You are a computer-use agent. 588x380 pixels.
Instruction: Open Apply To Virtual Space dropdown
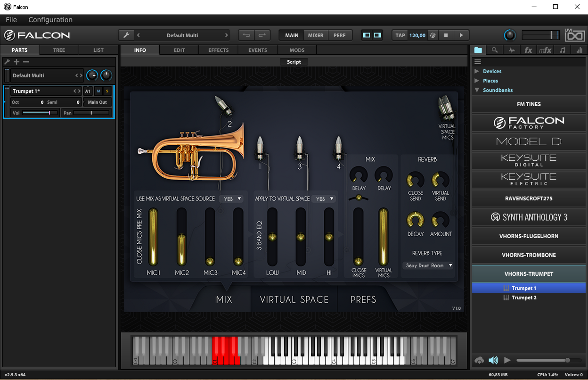tap(325, 199)
